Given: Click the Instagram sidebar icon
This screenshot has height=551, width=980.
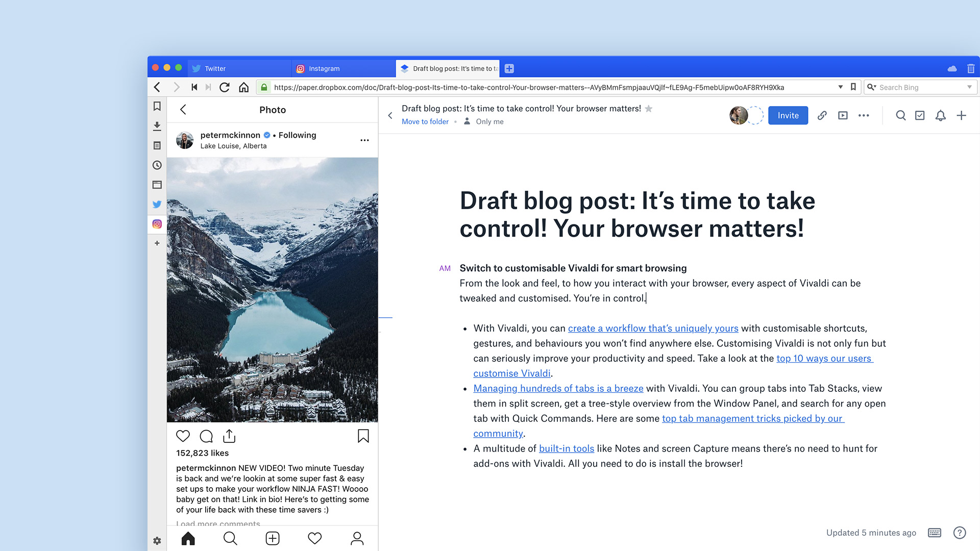Looking at the screenshot, I should tap(157, 224).
